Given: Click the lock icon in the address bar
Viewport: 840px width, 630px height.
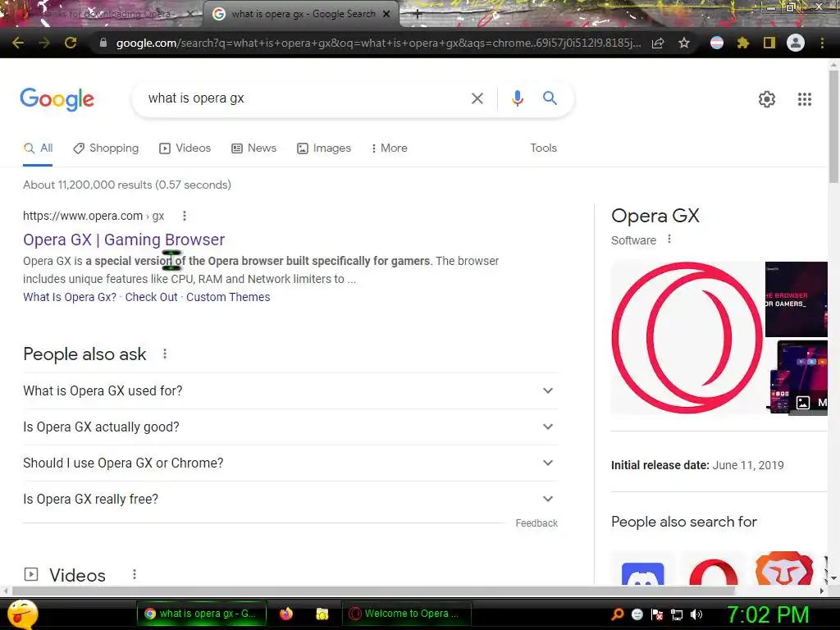Looking at the screenshot, I should pos(103,43).
